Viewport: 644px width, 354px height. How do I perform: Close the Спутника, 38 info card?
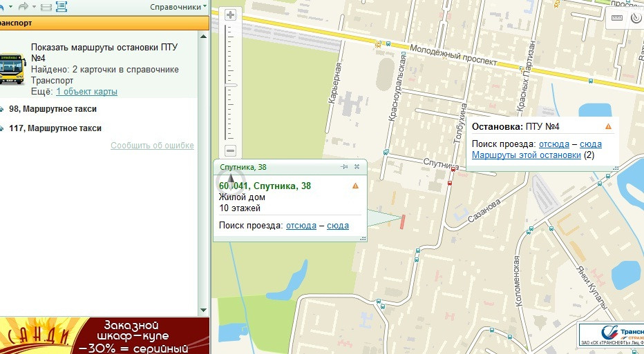[x=357, y=166]
